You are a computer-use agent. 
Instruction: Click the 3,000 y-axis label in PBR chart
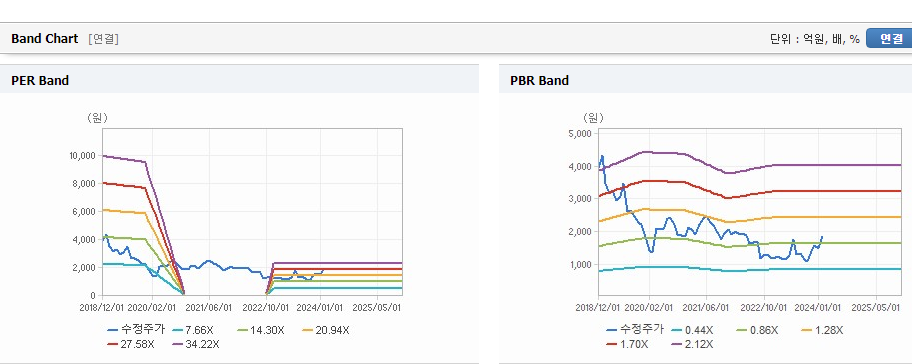(x=580, y=199)
